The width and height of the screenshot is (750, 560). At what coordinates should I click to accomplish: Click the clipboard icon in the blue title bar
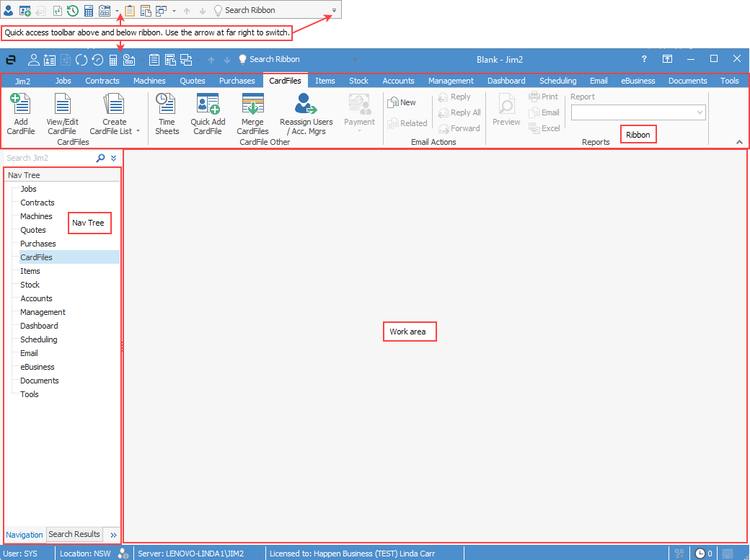[154, 60]
